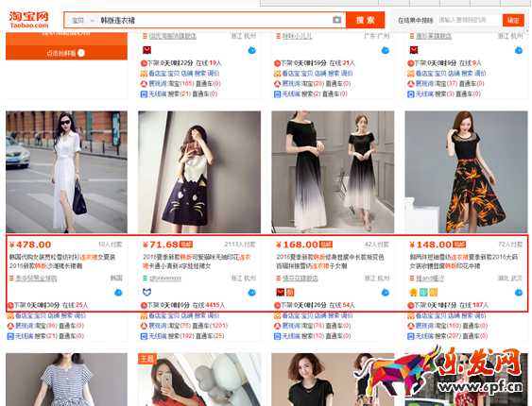The width and height of the screenshot is (532, 406).
Task: Open the 2016夏季新款 cat print dress title link
Action: 197,262
